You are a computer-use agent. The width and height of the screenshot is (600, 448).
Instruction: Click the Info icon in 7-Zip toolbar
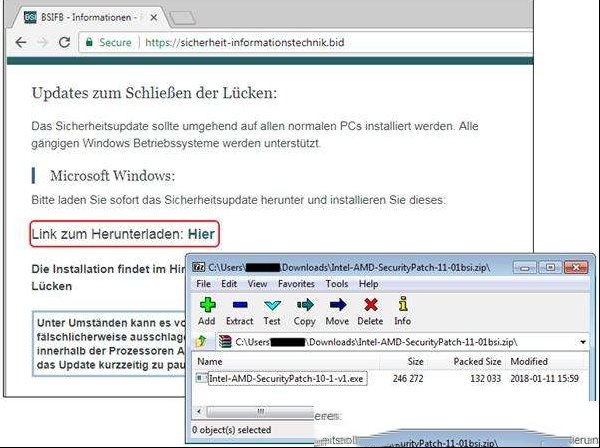click(403, 304)
